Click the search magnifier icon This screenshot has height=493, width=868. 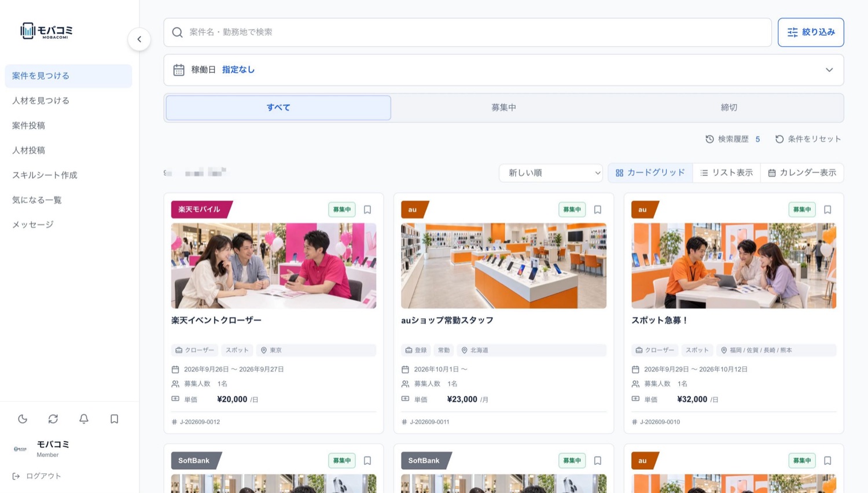click(178, 32)
